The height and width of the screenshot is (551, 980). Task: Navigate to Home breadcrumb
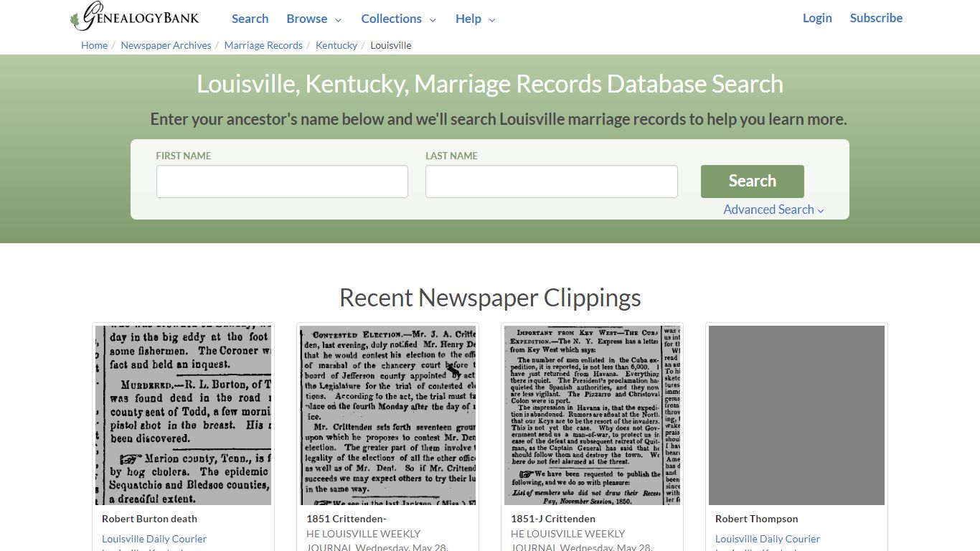tap(94, 45)
